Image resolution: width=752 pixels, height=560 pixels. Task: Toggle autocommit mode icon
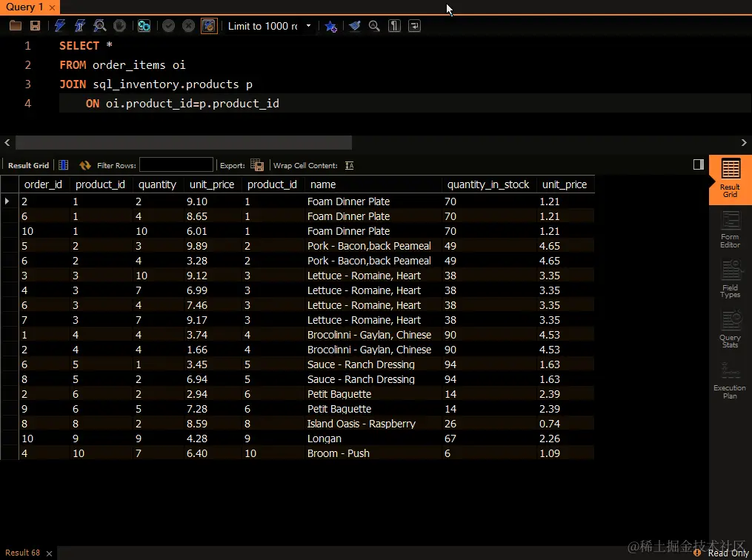click(x=209, y=26)
